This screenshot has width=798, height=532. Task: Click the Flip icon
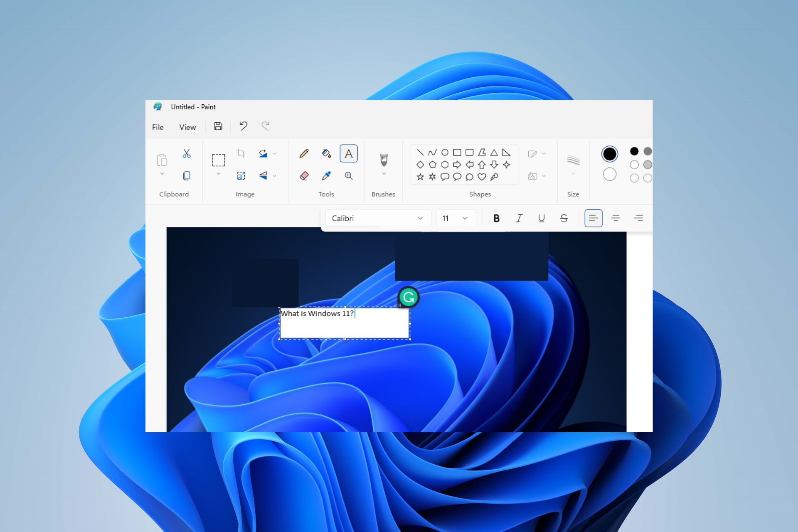[263, 176]
